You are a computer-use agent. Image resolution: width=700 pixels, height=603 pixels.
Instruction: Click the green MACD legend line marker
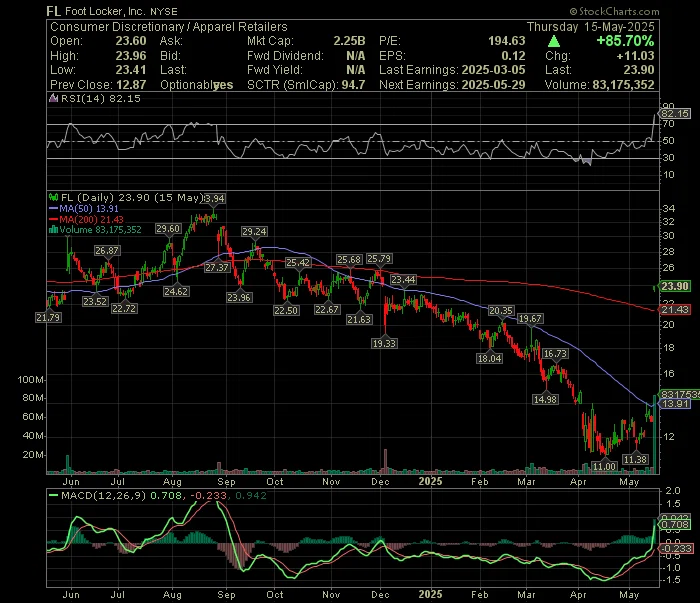[x=53, y=495]
